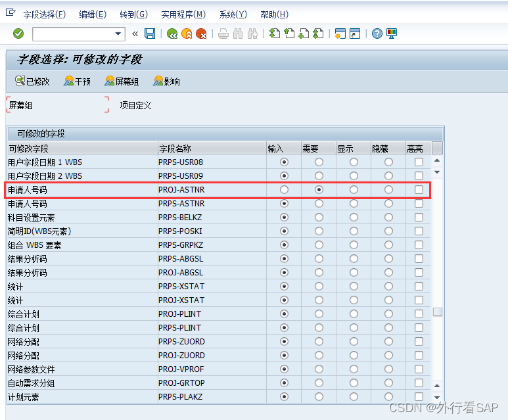Click the double-chevron collapse command field icon

135,34
